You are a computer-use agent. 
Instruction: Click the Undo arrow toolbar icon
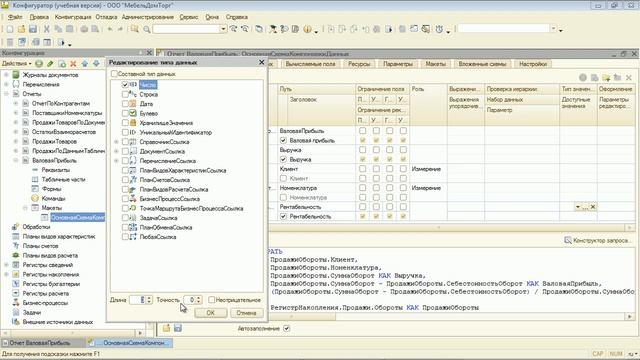click(x=110, y=29)
